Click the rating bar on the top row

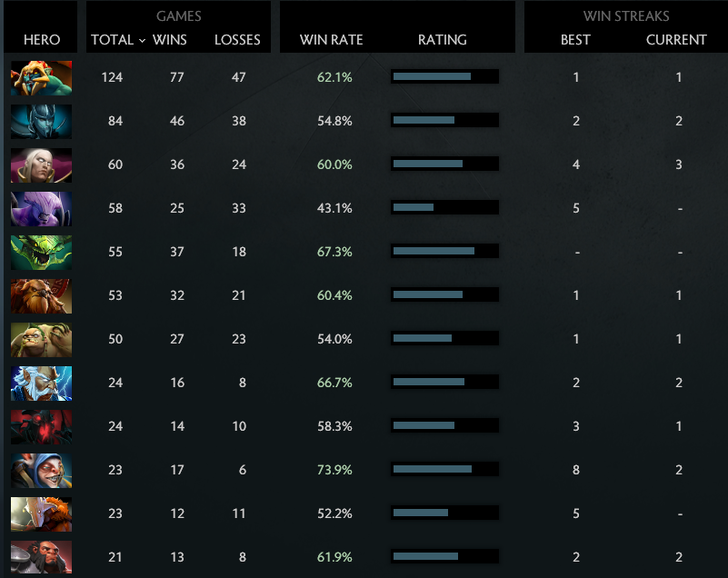coord(444,76)
